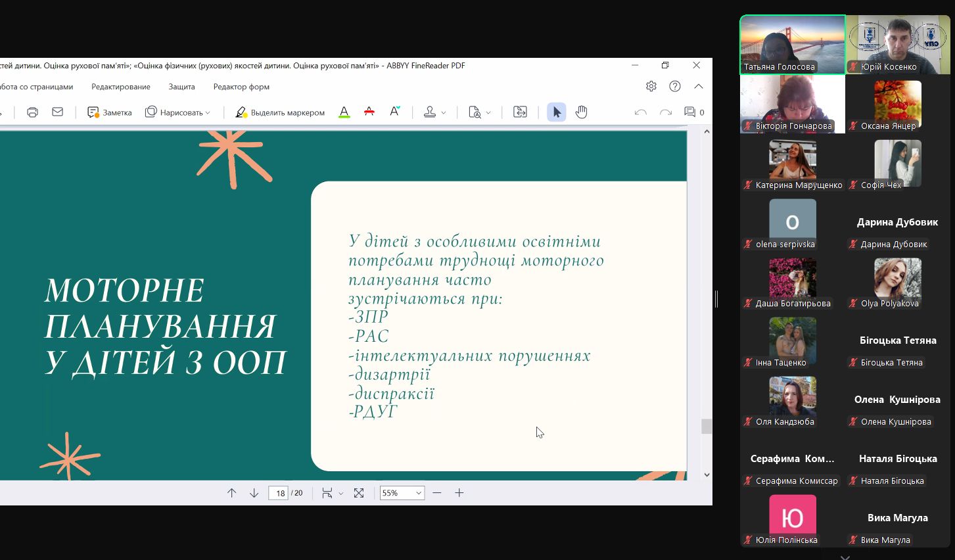The width and height of the screenshot is (955, 560).
Task: Open the settings gear in ABBYY FineReader
Action: 651,86
